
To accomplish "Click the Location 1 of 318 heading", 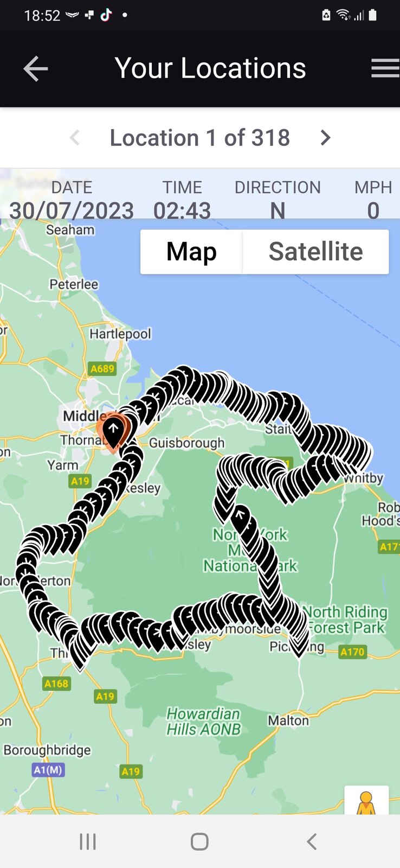I will pos(199,138).
